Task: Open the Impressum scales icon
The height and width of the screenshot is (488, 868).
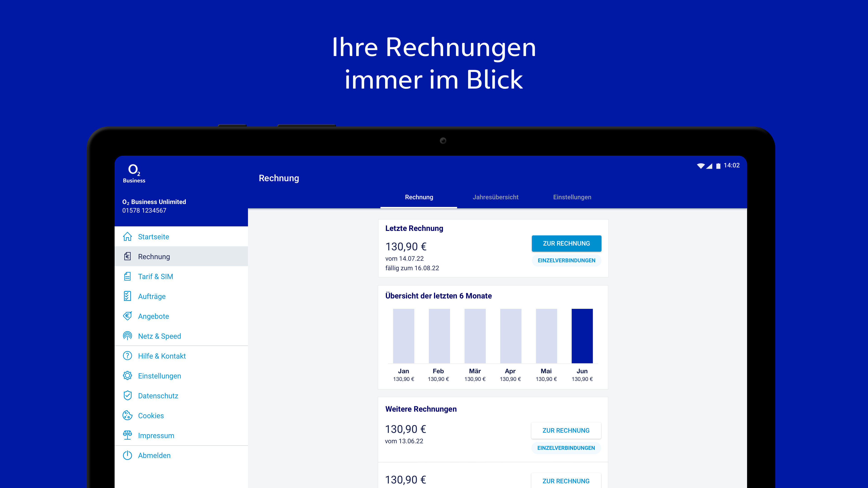Action: [x=127, y=435]
